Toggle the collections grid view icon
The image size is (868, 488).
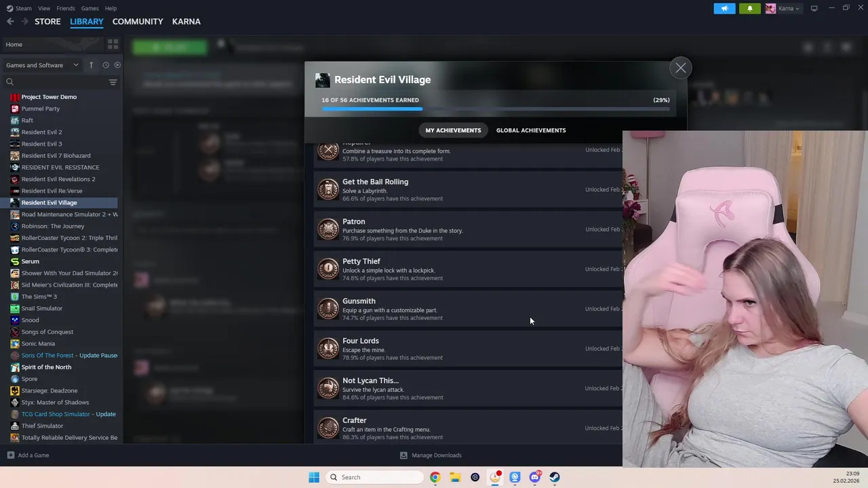coord(113,44)
